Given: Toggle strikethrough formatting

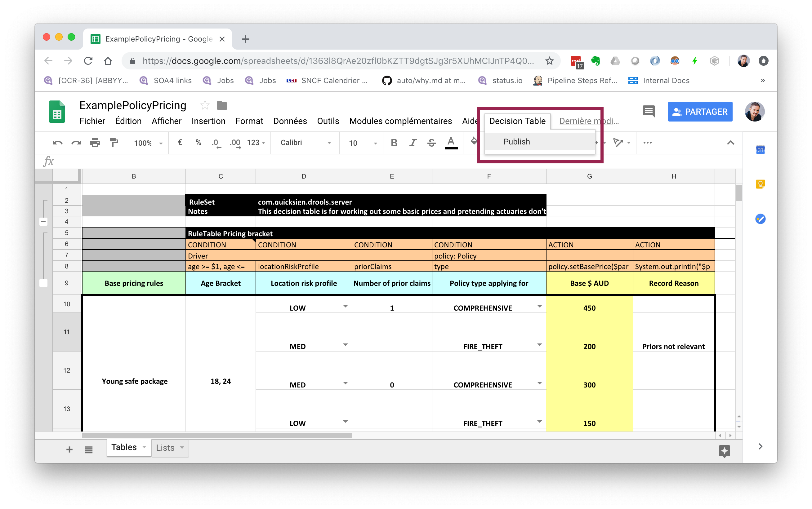Looking at the screenshot, I should (x=431, y=143).
